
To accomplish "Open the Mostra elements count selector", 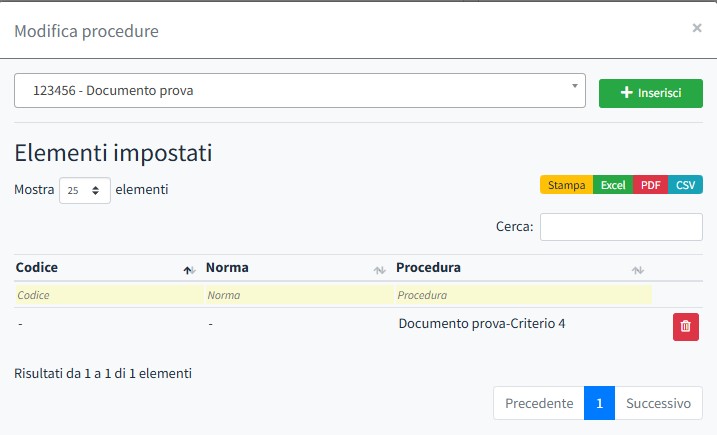I will 85,190.
